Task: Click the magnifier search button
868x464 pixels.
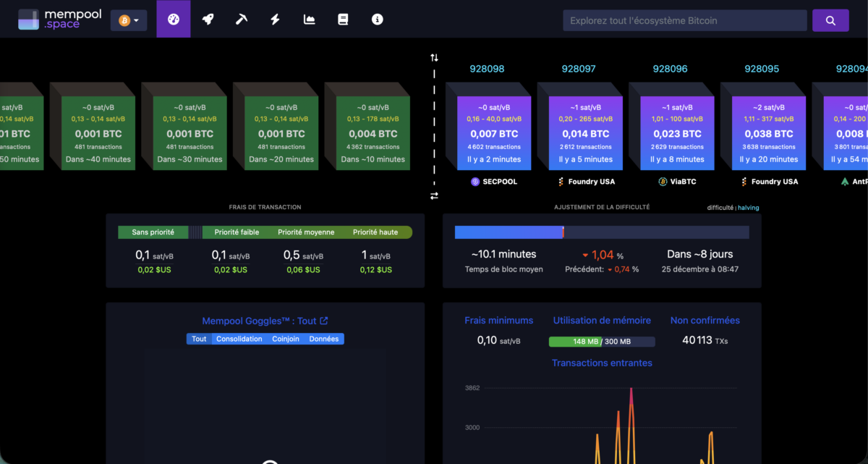Action: 830,20
